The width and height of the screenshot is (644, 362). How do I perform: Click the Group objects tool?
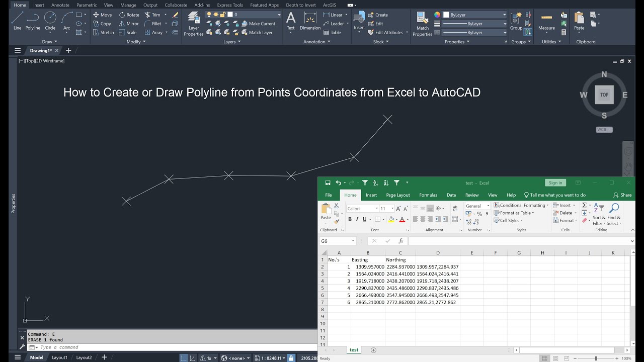[516, 21]
